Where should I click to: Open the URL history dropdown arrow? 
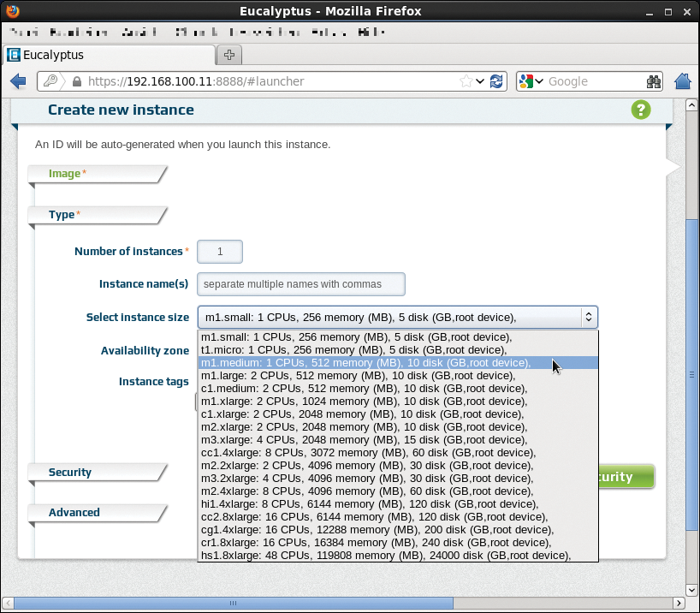pyautogui.click(x=482, y=81)
